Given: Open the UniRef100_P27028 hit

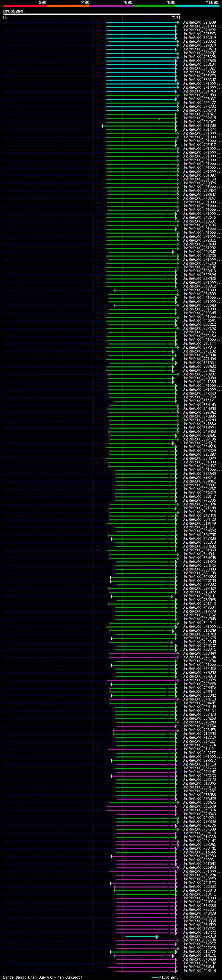Looking at the screenshot, I should point(199,948).
